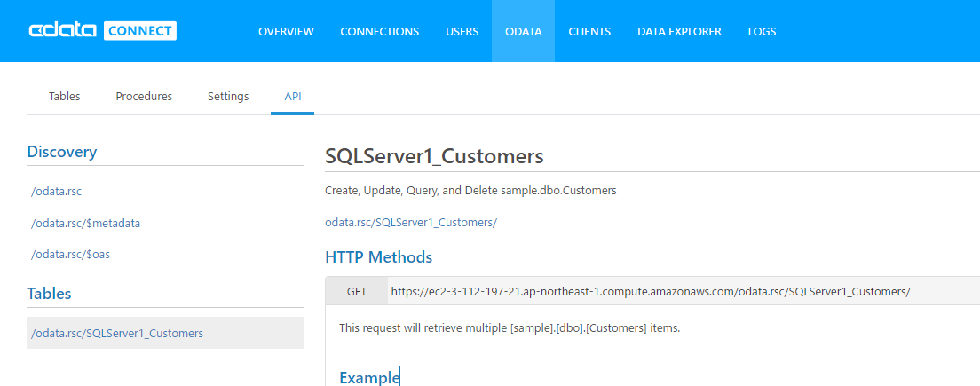View the Logs page
This screenshot has height=386, width=980.
(762, 31)
